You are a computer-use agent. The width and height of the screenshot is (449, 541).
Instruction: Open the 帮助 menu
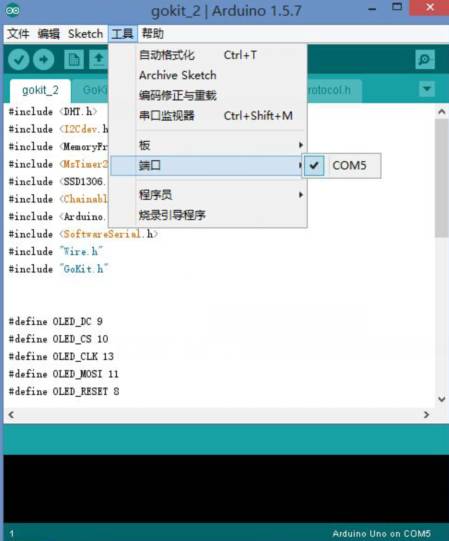pyautogui.click(x=153, y=34)
